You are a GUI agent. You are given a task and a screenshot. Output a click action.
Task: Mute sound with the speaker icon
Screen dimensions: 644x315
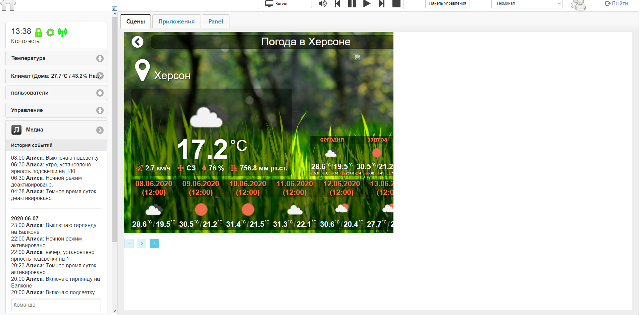[x=322, y=4]
